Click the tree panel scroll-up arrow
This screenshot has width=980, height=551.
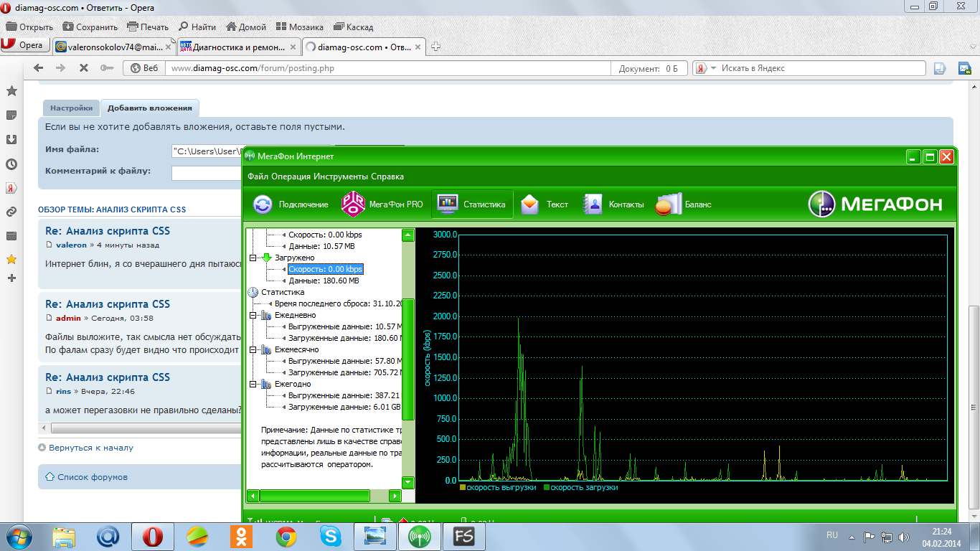tap(407, 235)
